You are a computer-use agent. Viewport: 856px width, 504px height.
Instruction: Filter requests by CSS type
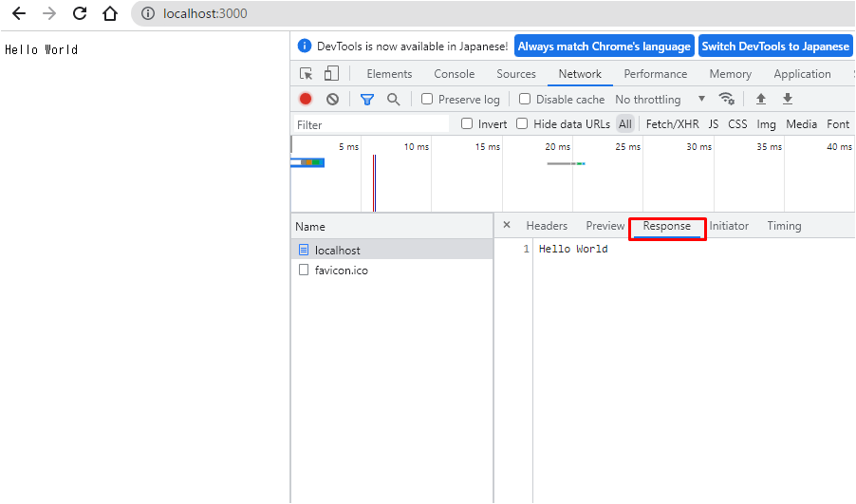(737, 124)
